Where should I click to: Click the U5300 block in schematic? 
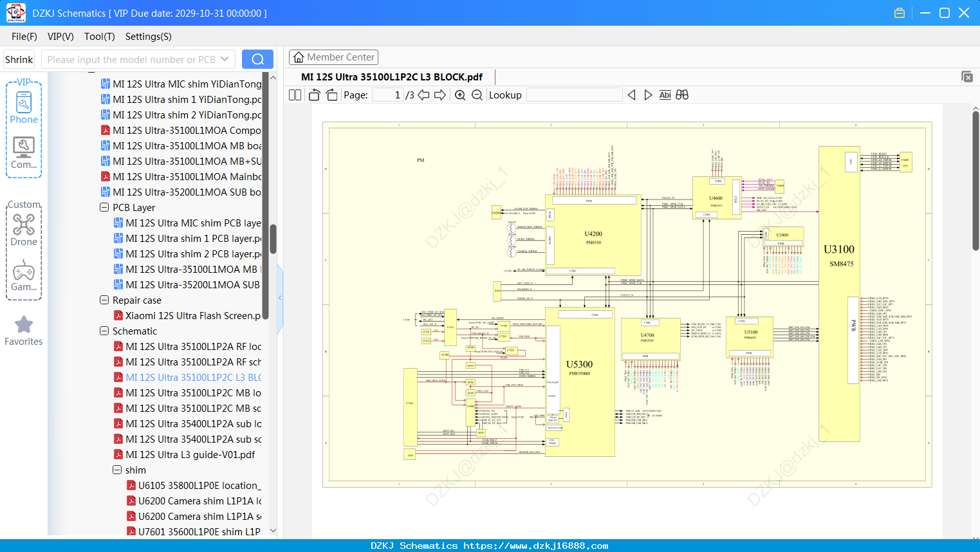(580, 381)
